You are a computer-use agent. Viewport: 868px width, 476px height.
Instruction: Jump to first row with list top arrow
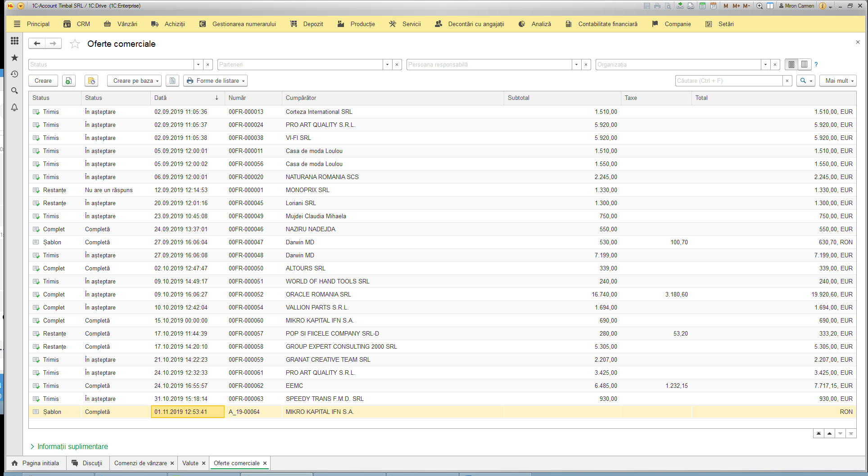click(x=818, y=433)
